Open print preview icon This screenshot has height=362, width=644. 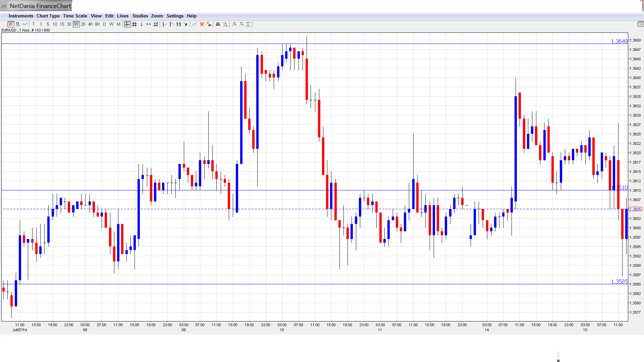tap(225, 24)
